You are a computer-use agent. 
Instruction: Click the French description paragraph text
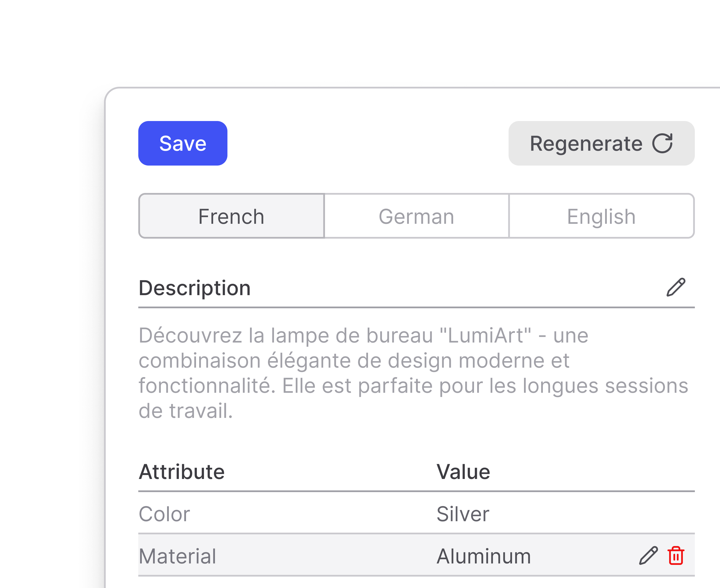coord(413,373)
